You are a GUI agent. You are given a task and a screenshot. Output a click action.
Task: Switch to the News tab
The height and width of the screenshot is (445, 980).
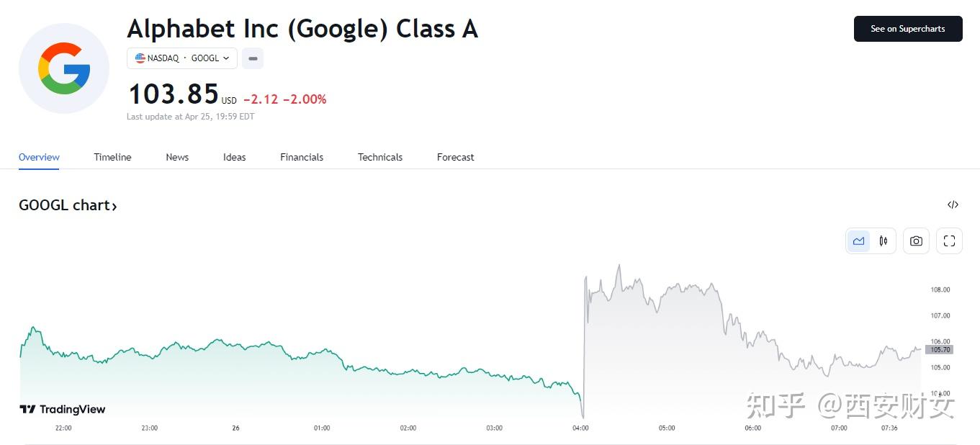tap(177, 157)
